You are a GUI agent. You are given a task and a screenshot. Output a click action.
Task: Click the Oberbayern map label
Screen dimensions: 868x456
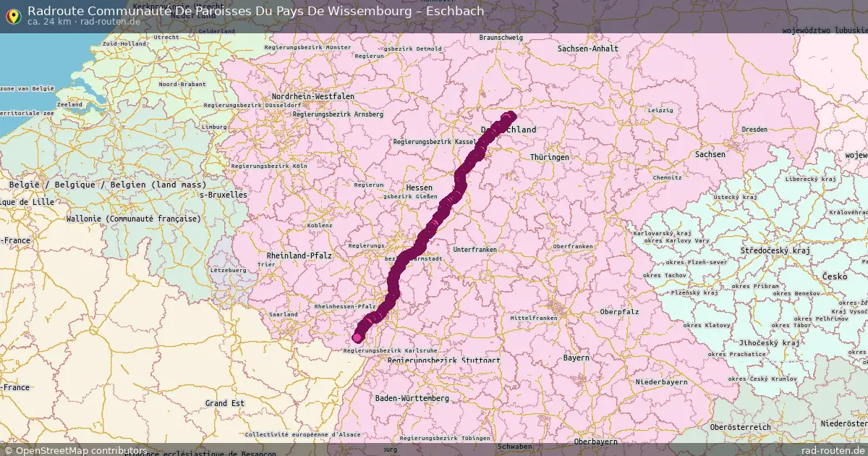coord(596,442)
